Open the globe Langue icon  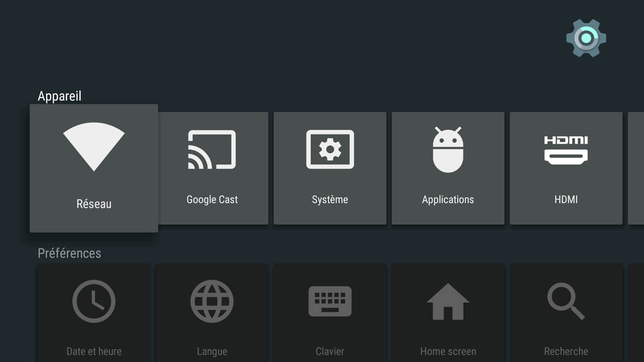212,301
